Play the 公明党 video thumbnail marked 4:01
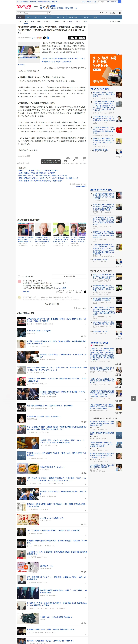This screenshot has height=644, width=138. pos(21,321)
